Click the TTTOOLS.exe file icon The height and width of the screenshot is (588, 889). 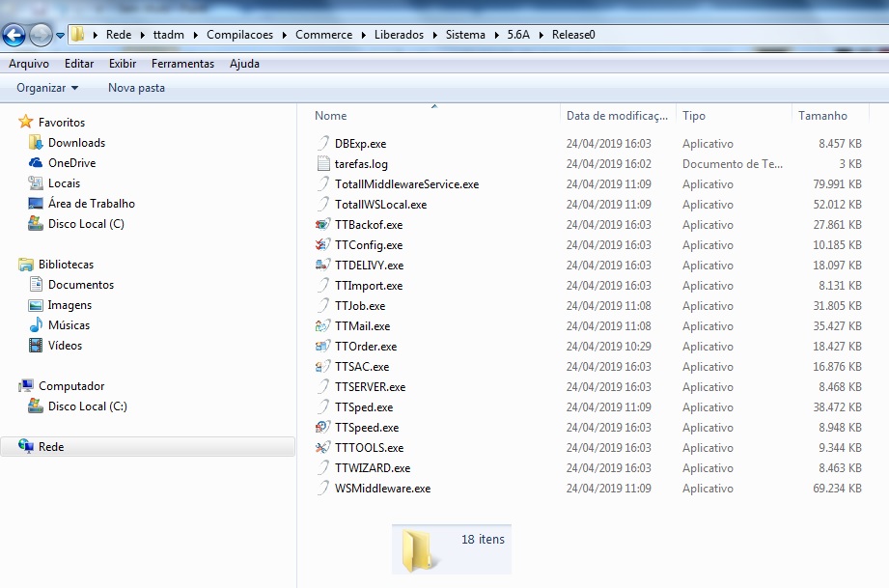click(322, 448)
